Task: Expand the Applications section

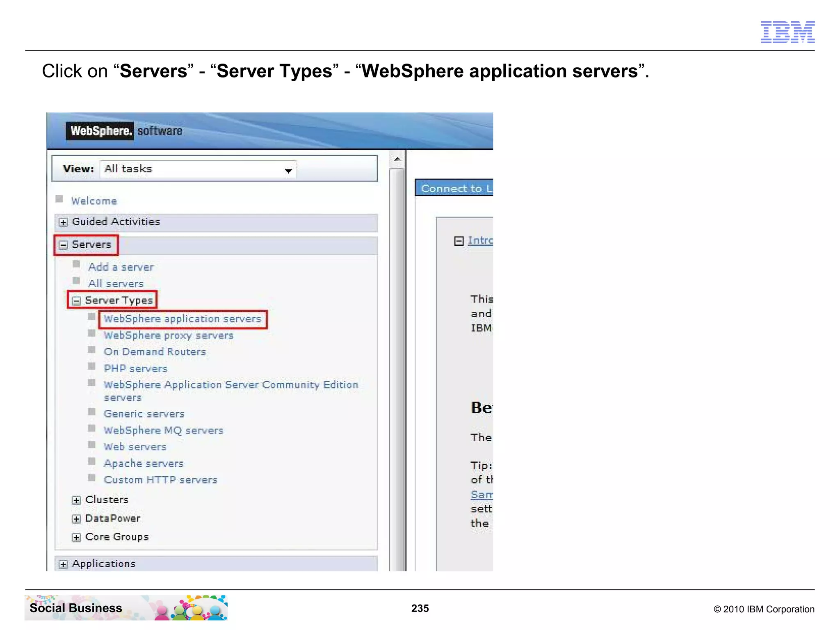Action: 63,564
